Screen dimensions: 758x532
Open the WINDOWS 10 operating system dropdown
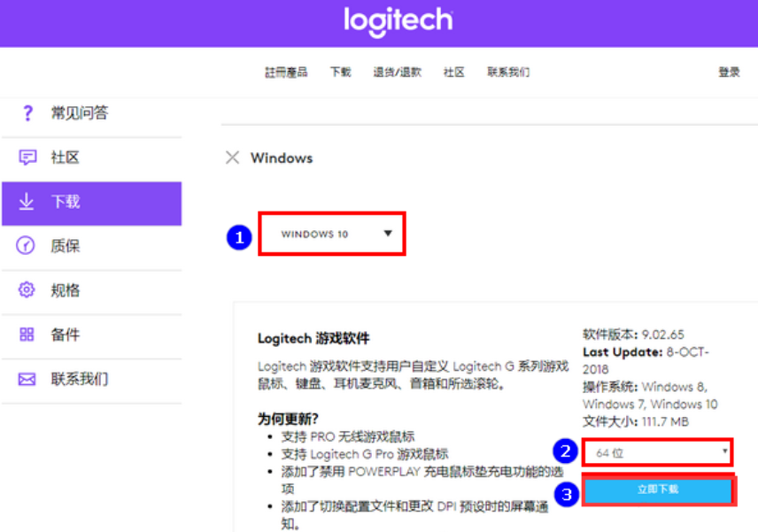(x=332, y=235)
